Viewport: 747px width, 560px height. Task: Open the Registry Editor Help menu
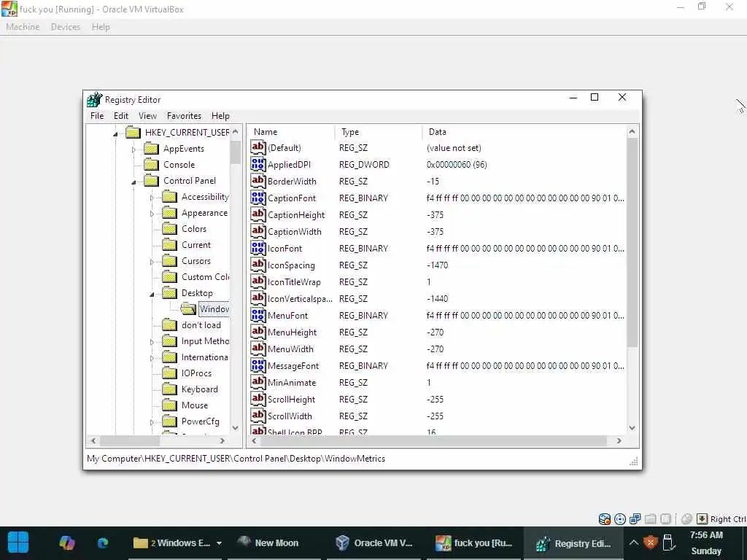(220, 116)
